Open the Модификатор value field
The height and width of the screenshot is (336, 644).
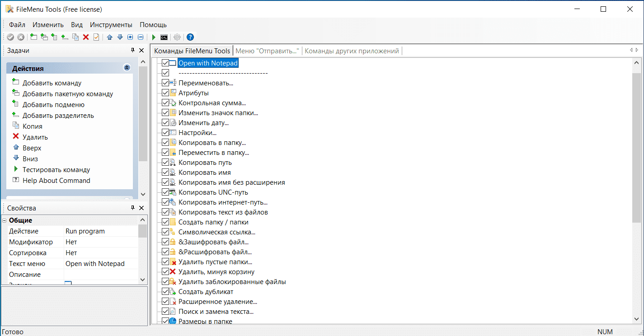tap(102, 242)
